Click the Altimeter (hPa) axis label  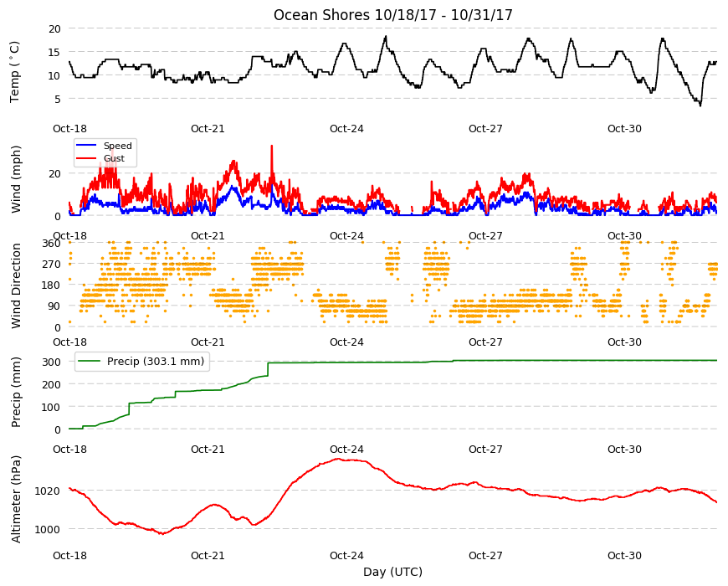click(16, 499)
